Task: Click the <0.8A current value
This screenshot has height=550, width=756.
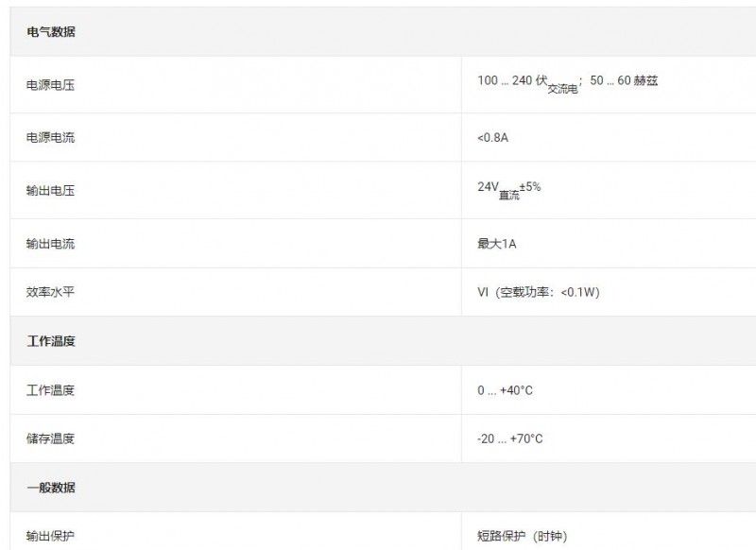Action: coord(492,137)
